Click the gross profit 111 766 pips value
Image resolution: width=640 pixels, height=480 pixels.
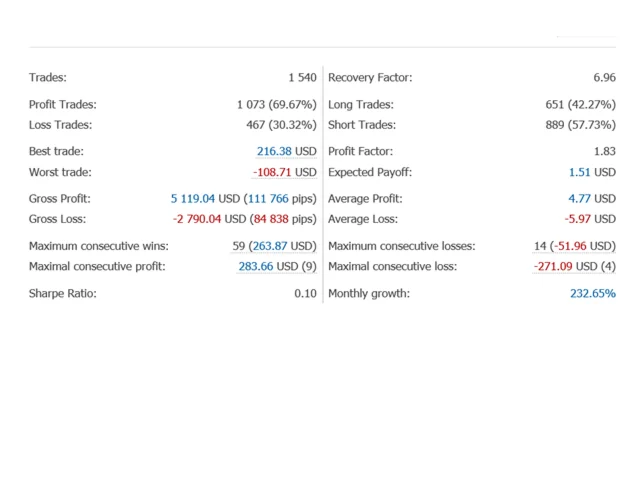tap(266, 199)
